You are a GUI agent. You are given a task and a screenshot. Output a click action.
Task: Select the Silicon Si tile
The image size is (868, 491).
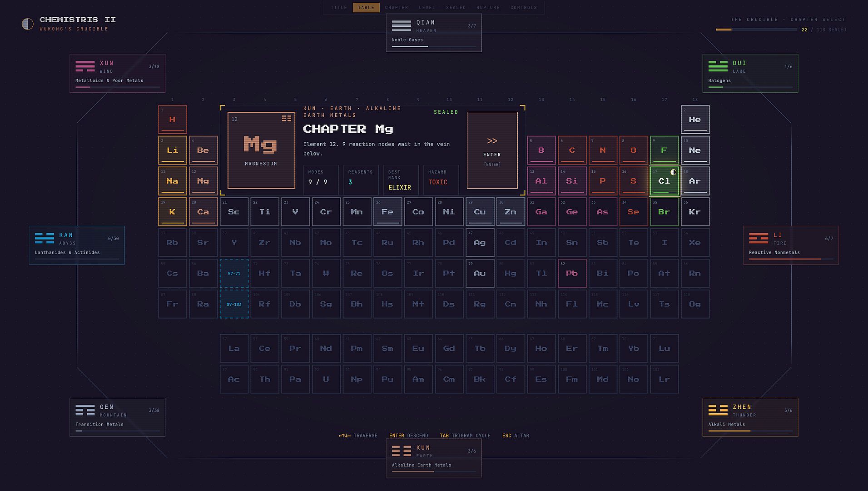tap(572, 181)
